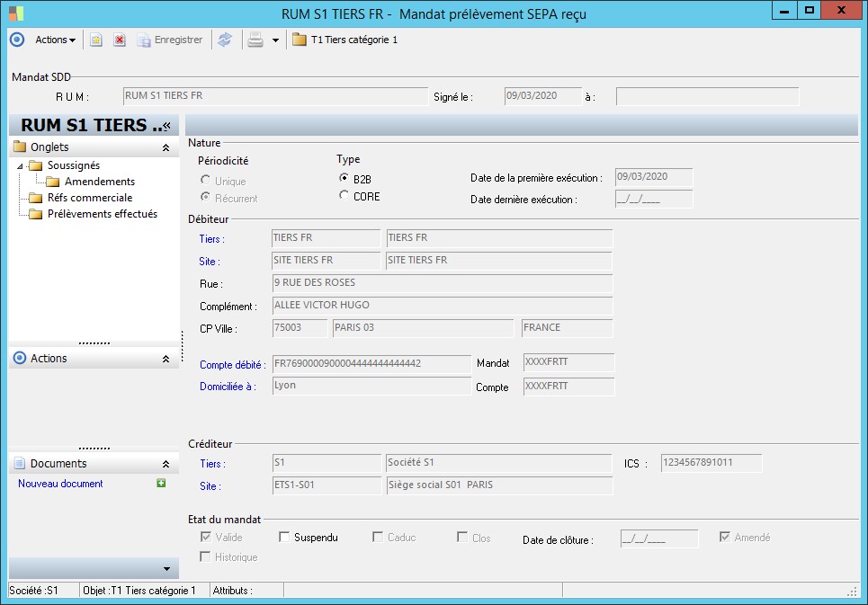Tick the Suspendu checkbox

pos(284,538)
